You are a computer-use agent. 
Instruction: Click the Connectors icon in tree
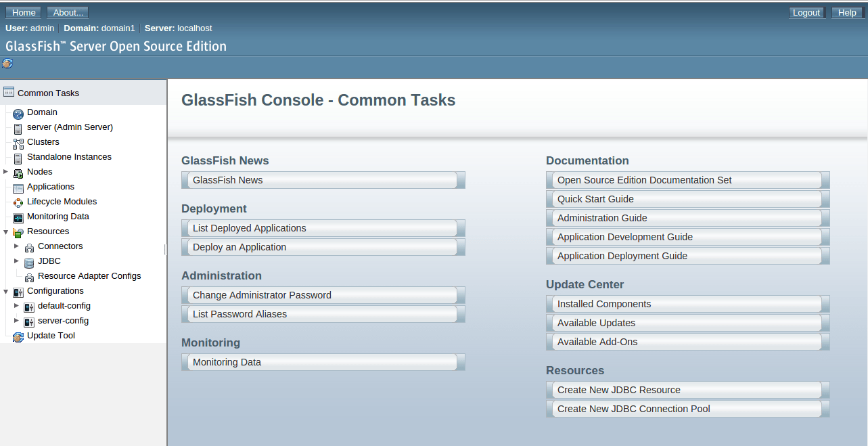[29, 248]
